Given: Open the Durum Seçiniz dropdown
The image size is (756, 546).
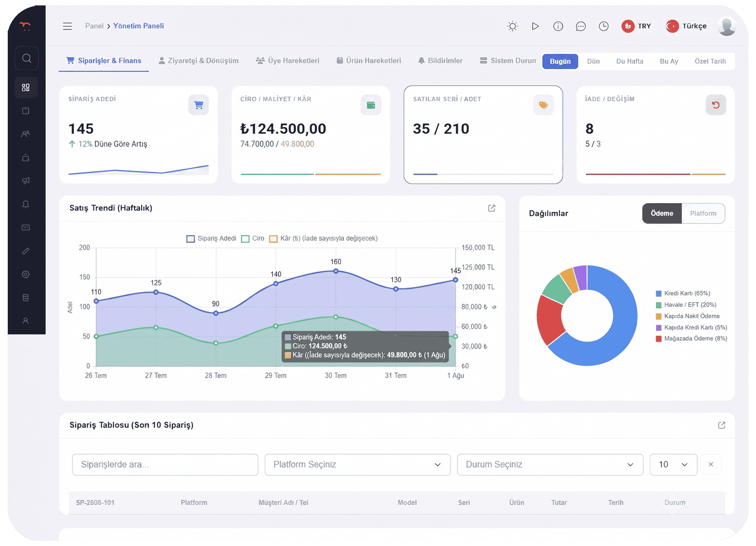Looking at the screenshot, I should tap(550, 465).
